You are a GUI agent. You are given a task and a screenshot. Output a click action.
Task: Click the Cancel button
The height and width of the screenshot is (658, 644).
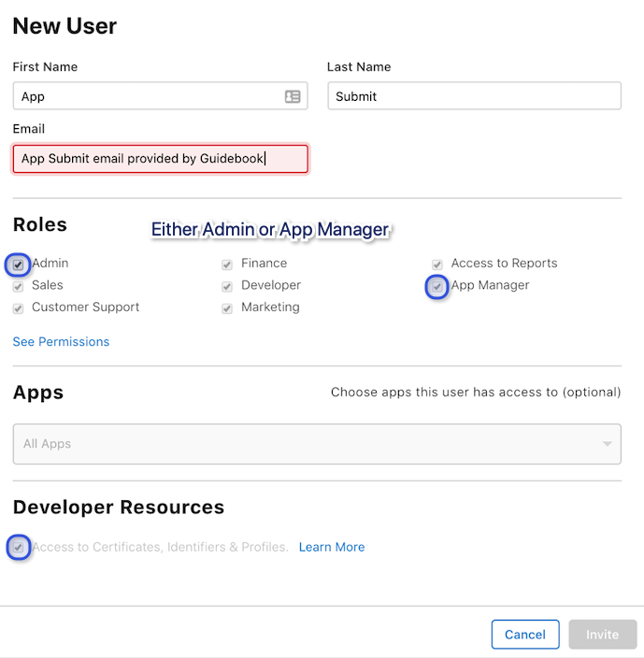(525, 634)
